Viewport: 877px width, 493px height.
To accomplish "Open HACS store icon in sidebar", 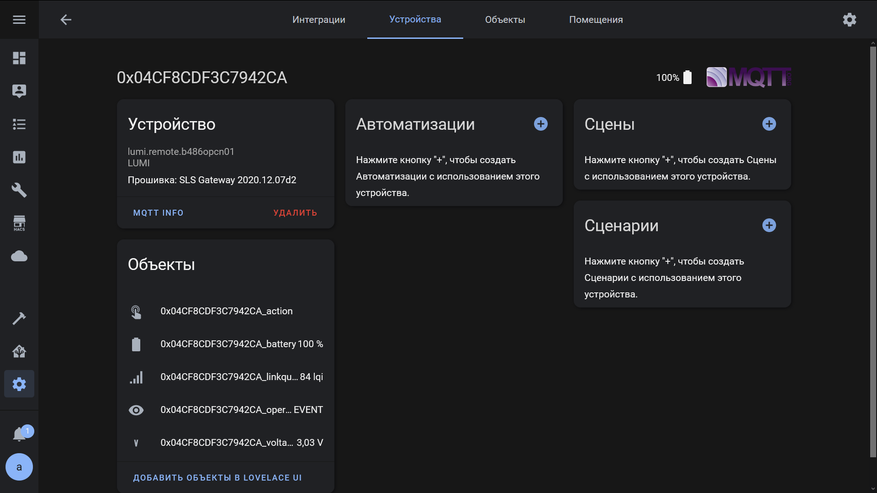I will point(19,223).
